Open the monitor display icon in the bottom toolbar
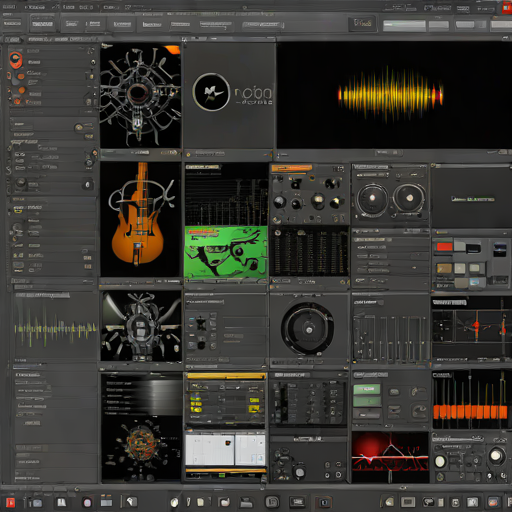Screen dimensions: 512x512 pos(297,502)
